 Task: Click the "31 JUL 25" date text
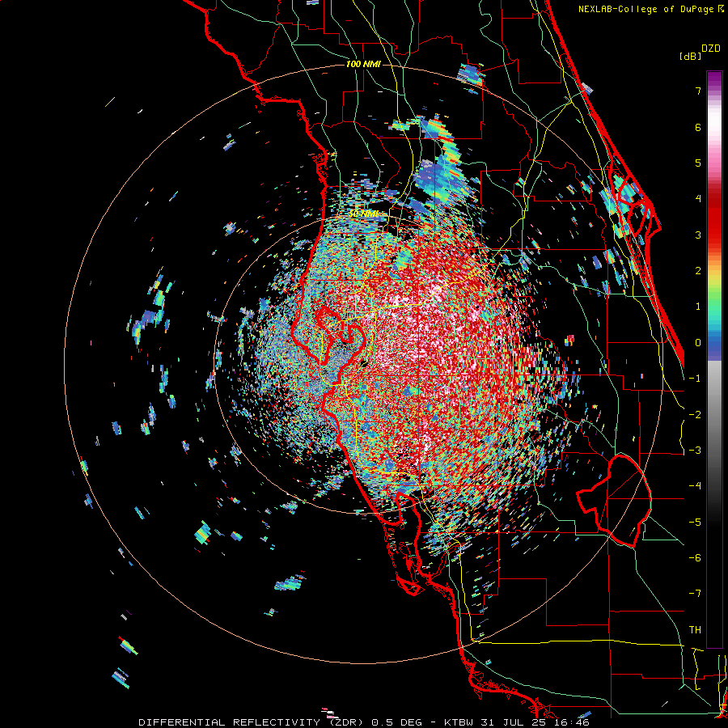click(513, 722)
